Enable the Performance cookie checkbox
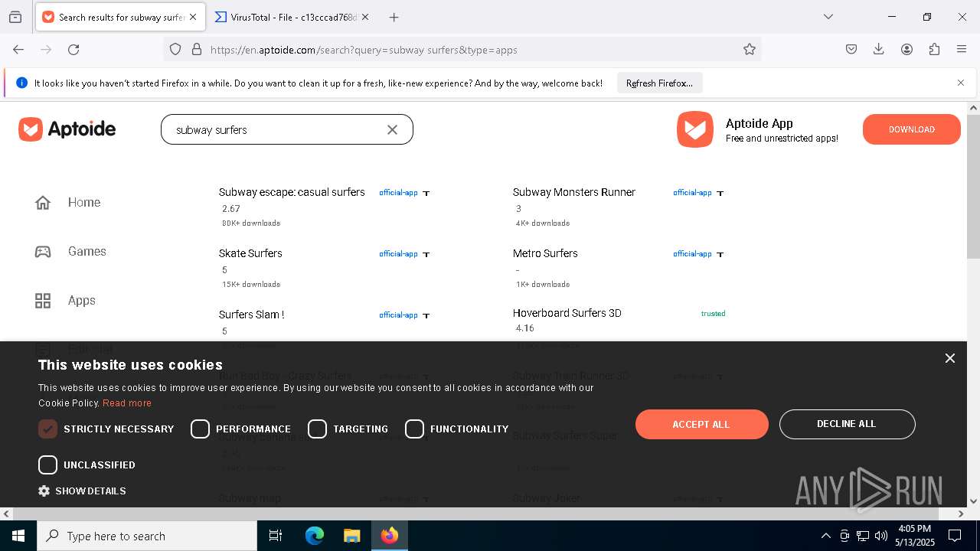 click(200, 429)
